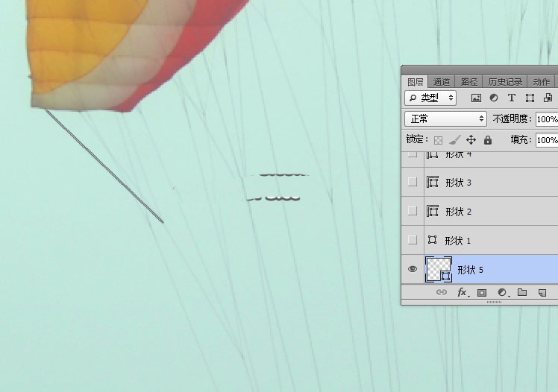Filter layers by pixel image type
The height and width of the screenshot is (392, 558).
[x=476, y=98]
